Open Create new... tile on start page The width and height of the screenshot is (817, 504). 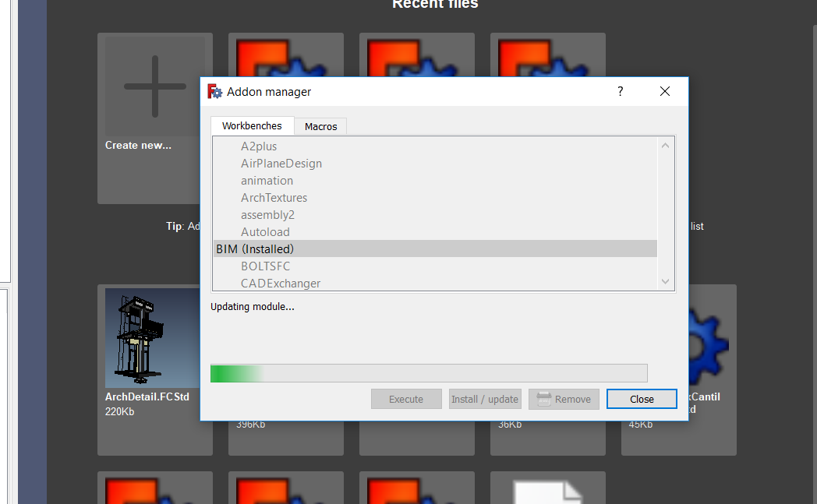point(155,118)
